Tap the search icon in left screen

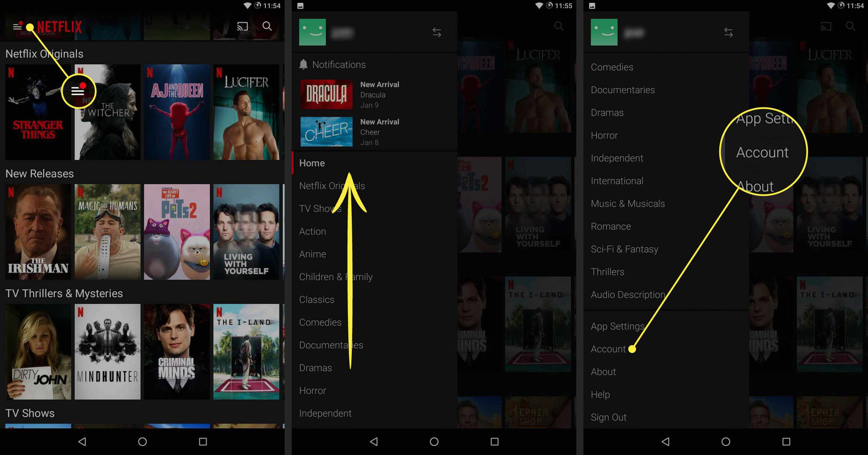click(x=267, y=26)
